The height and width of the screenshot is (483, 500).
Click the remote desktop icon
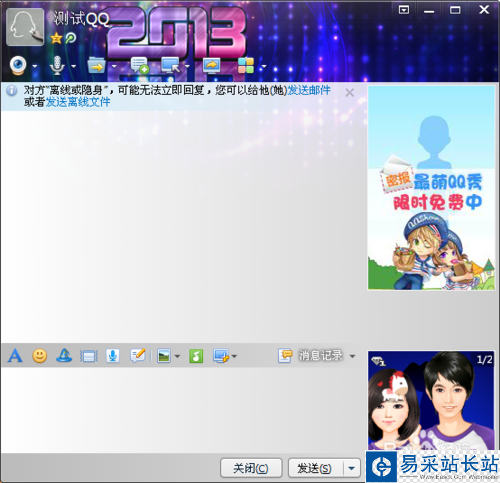(171, 65)
